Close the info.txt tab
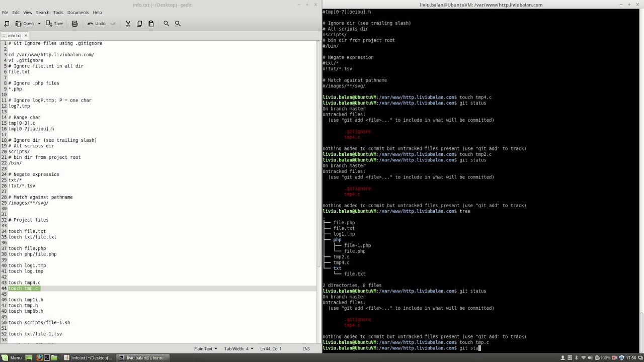 point(26,36)
